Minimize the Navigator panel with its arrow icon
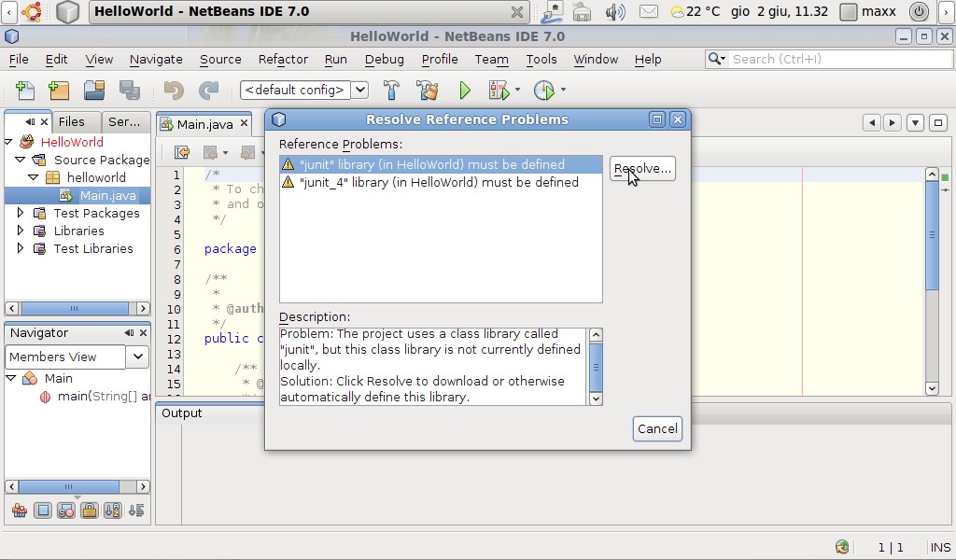 point(129,332)
